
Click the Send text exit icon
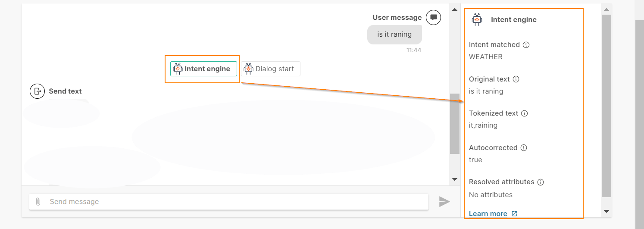point(38,91)
